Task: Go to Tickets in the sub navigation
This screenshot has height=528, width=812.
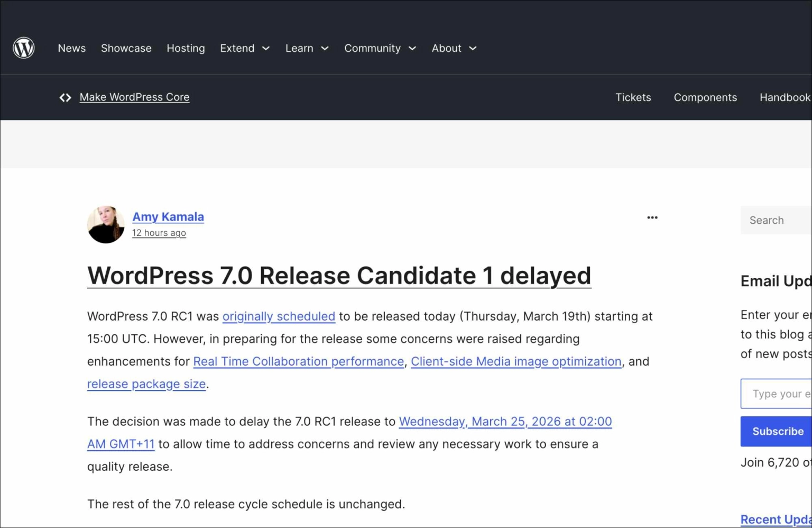Action: point(633,97)
